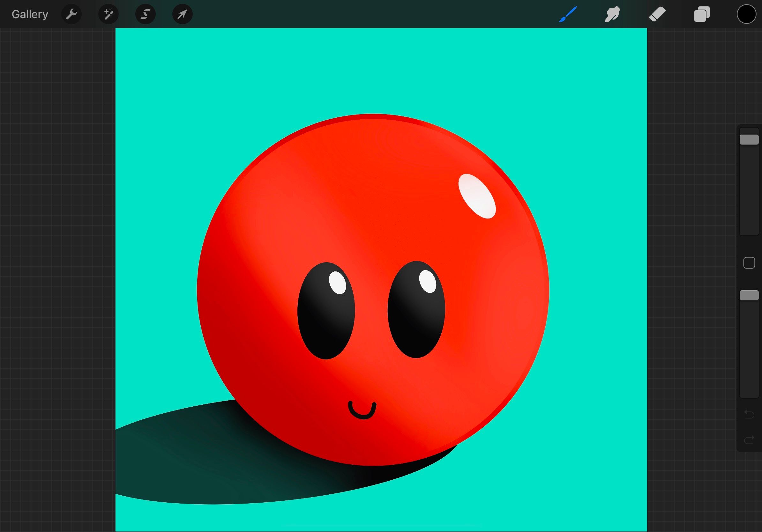Screen dimensions: 762x532
Task: Click the white highlight on the red ball
Action: click(477, 196)
